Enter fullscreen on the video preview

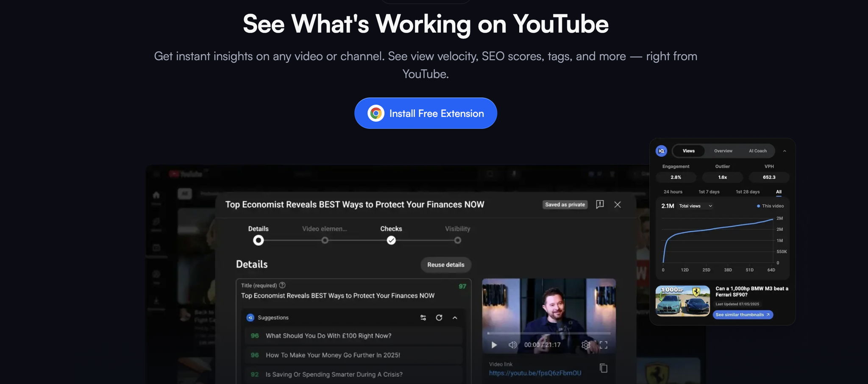coord(604,345)
